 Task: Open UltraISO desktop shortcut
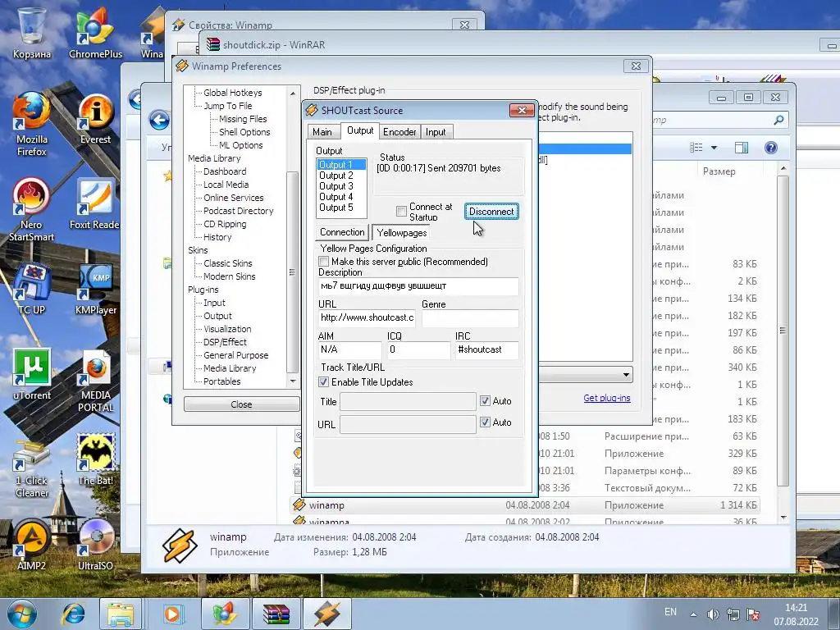click(x=95, y=545)
